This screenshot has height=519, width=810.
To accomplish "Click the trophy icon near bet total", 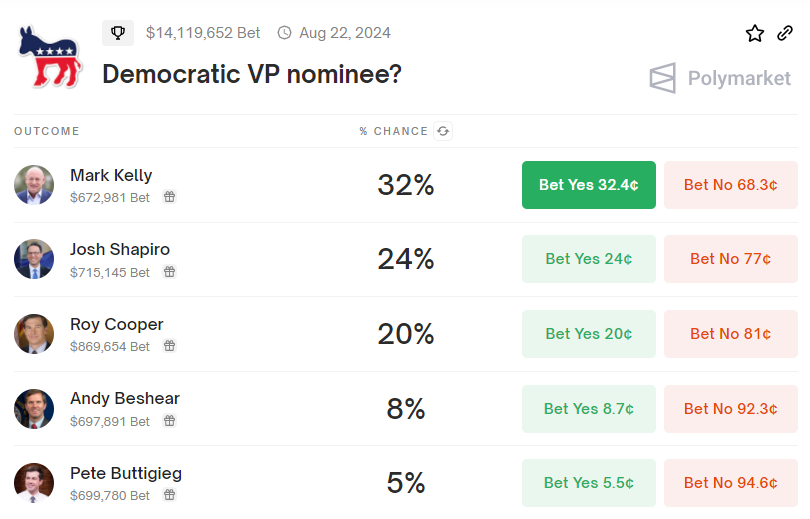I will point(118,33).
